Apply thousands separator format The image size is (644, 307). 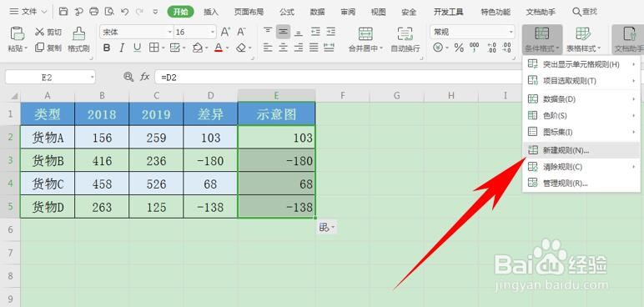[474, 48]
